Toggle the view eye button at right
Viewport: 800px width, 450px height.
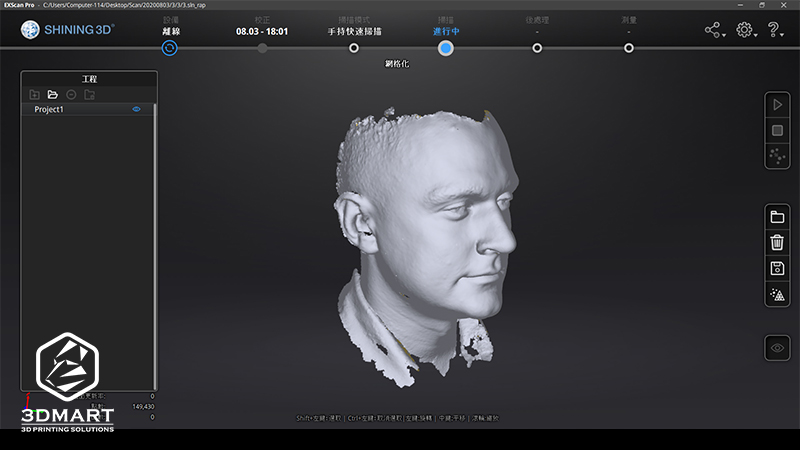click(x=777, y=347)
